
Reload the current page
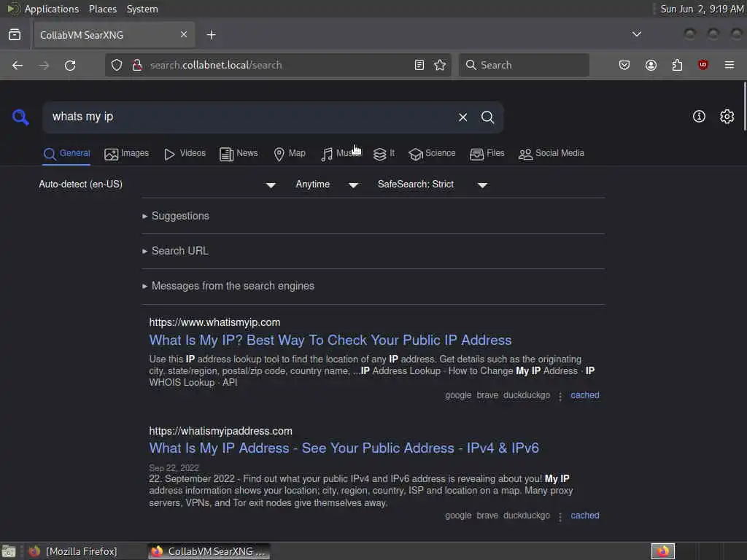(x=70, y=65)
